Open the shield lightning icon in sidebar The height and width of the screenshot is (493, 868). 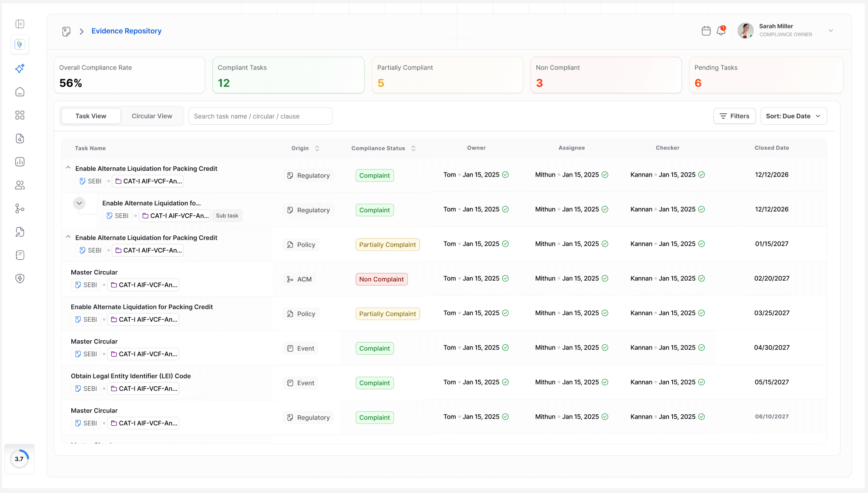(x=20, y=278)
